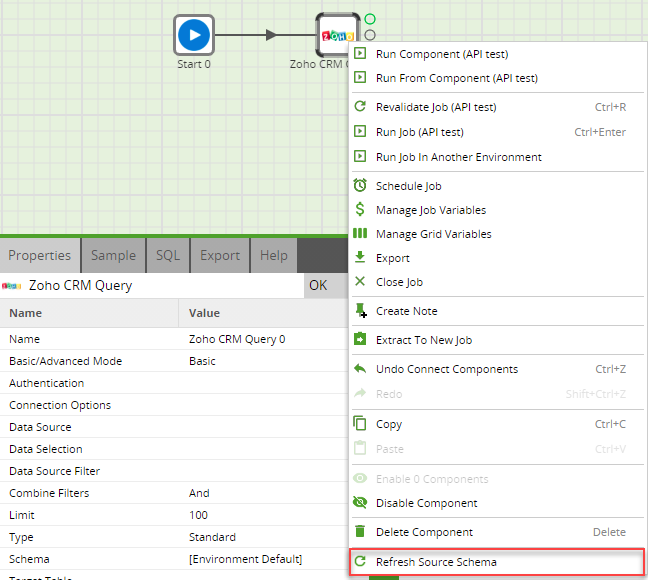Screen dimensions: 648x580
Task: Click the Delete Component trash icon
Action: point(360,531)
